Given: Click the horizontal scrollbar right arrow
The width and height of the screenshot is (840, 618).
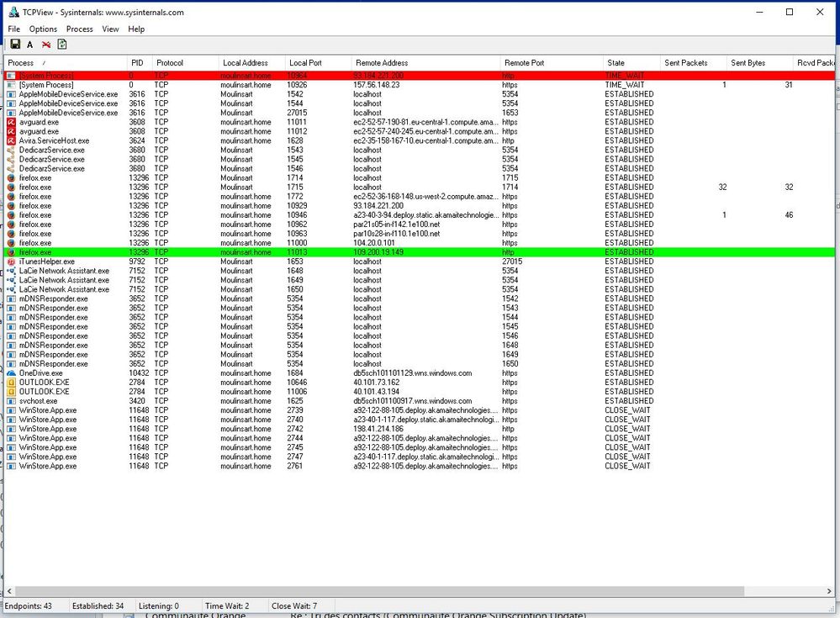Looking at the screenshot, I should point(829,591).
